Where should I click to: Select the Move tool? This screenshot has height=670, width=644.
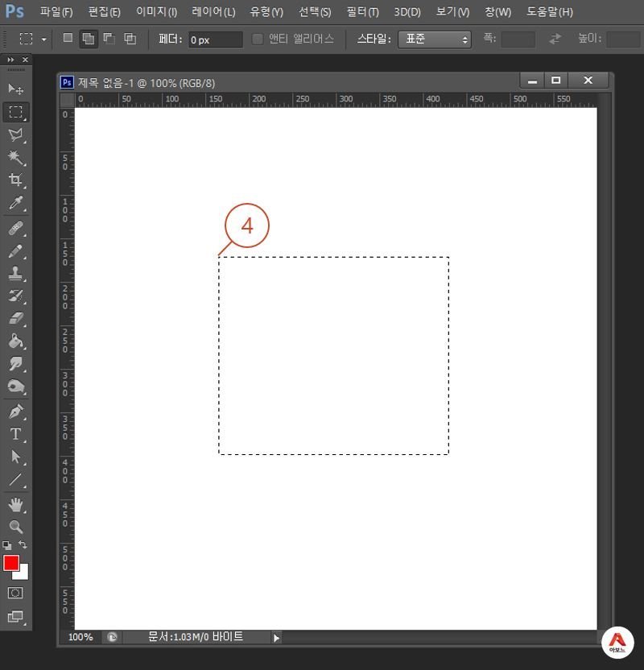coord(16,89)
